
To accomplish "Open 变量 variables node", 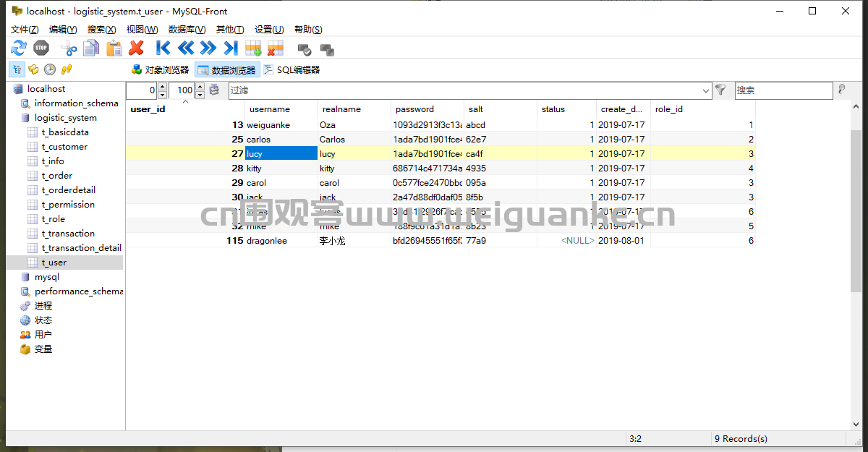I will (43, 349).
